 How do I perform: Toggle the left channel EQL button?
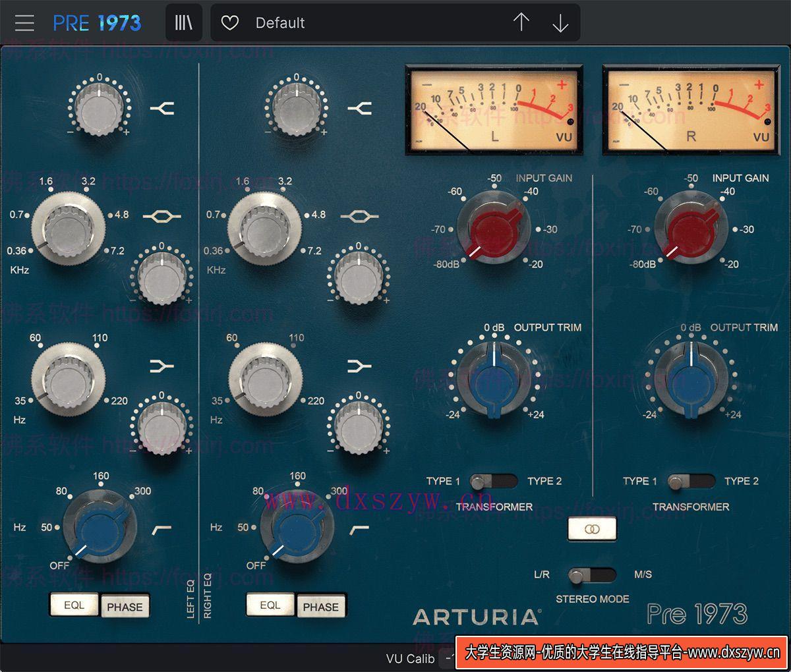coord(74,605)
